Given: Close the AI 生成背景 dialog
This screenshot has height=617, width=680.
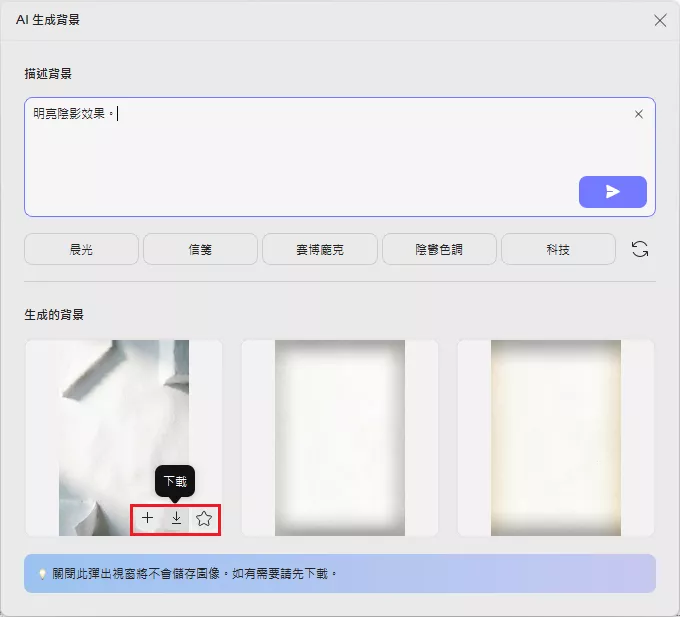Looking at the screenshot, I should coord(660,20).
